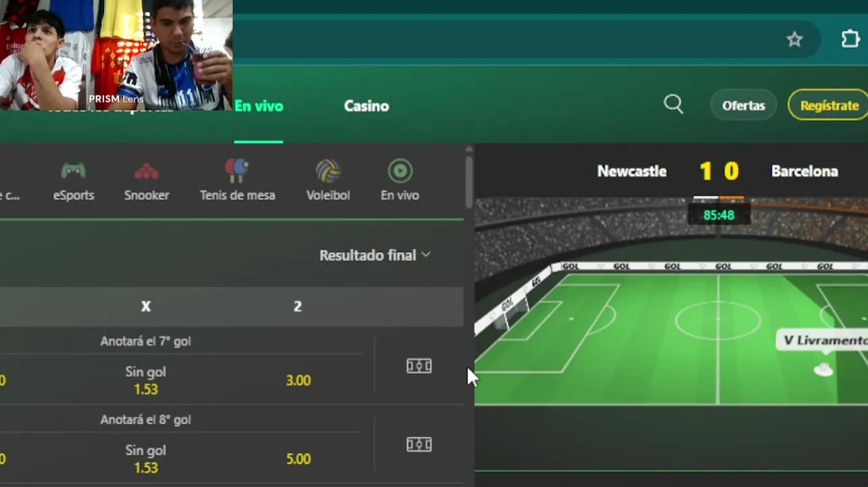This screenshot has height=487, width=868.
Task: Switch to the Casino tab
Action: pyautogui.click(x=366, y=106)
